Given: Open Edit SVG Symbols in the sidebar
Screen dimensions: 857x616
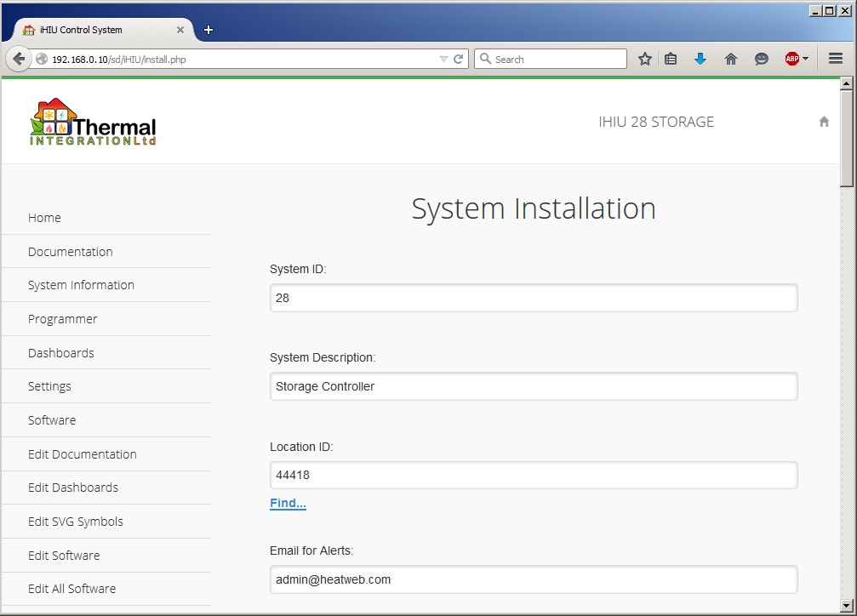Looking at the screenshot, I should pyautogui.click(x=76, y=522).
